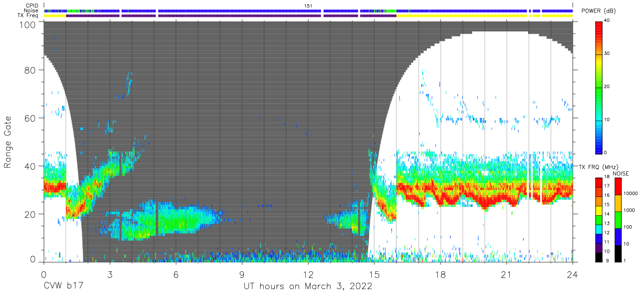Click the power colorbar value '40'
644x297 pixels.
coord(607,20)
